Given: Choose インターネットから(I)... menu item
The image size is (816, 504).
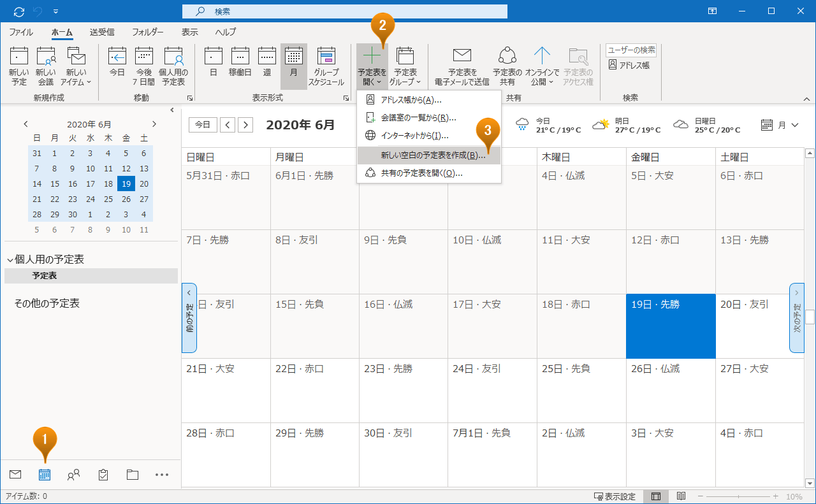Looking at the screenshot, I should [429, 136].
